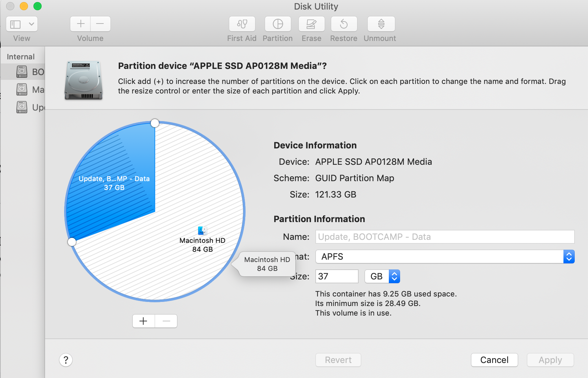The width and height of the screenshot is (588, 378).
Task: Click the Erase toolbar icon
Action: tap(311, 24)
